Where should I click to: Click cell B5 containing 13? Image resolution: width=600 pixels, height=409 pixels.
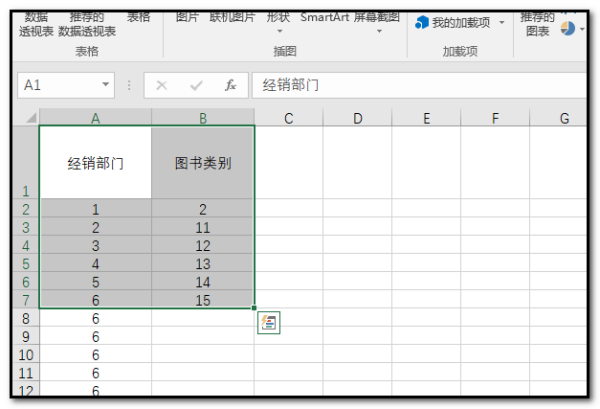point(203,263)
